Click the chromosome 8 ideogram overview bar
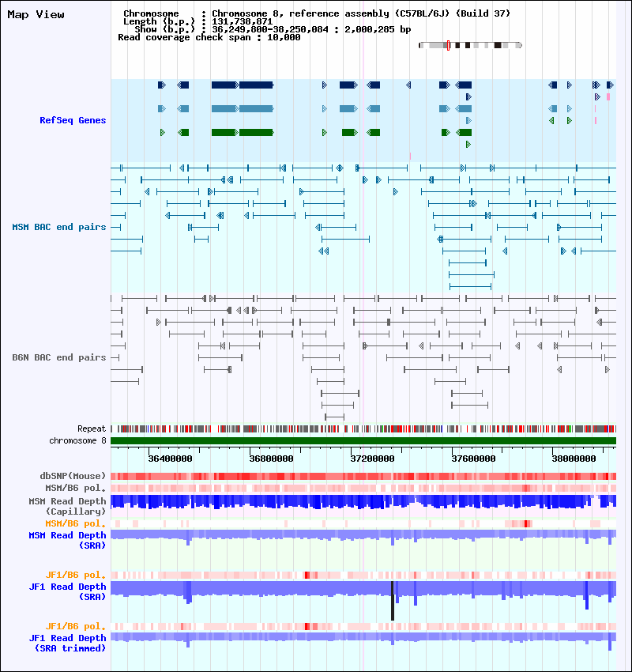Image resolution: width=632 pixels, height=672 pixels. pos(470,45)
